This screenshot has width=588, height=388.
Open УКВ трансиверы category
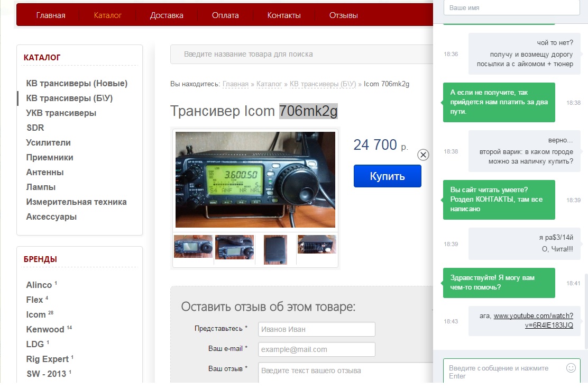61,113
